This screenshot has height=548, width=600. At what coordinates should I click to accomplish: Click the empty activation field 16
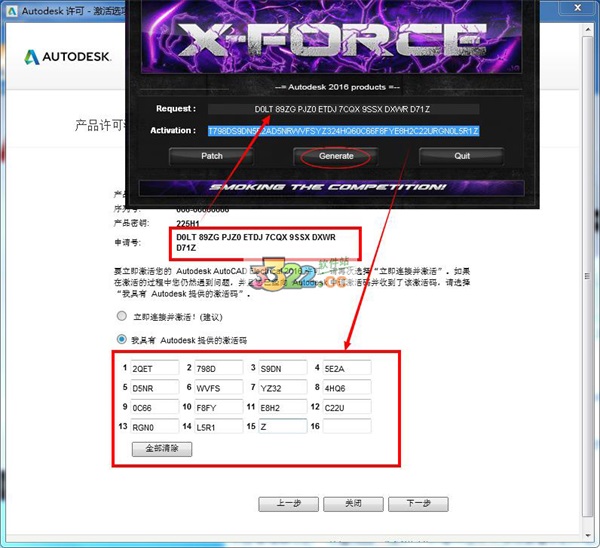pyautogui.click(x=347, y=427)
